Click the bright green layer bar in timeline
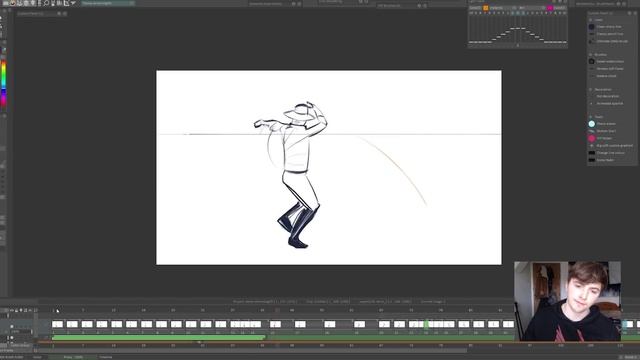This screenshot has height=360, width=640. coord(158,338)
